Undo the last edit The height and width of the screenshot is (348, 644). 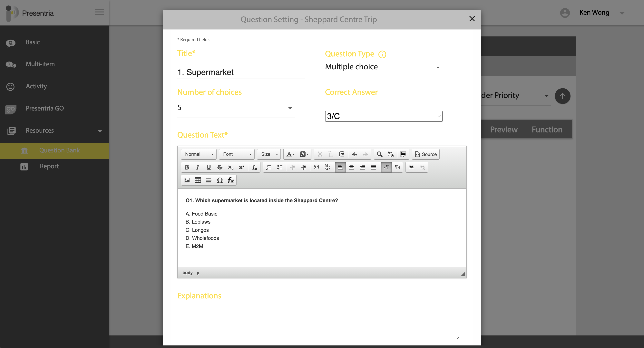(x=355, y=154)
